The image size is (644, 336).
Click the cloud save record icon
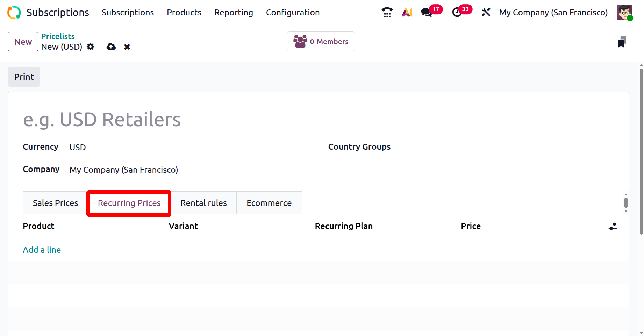(111, 47)
